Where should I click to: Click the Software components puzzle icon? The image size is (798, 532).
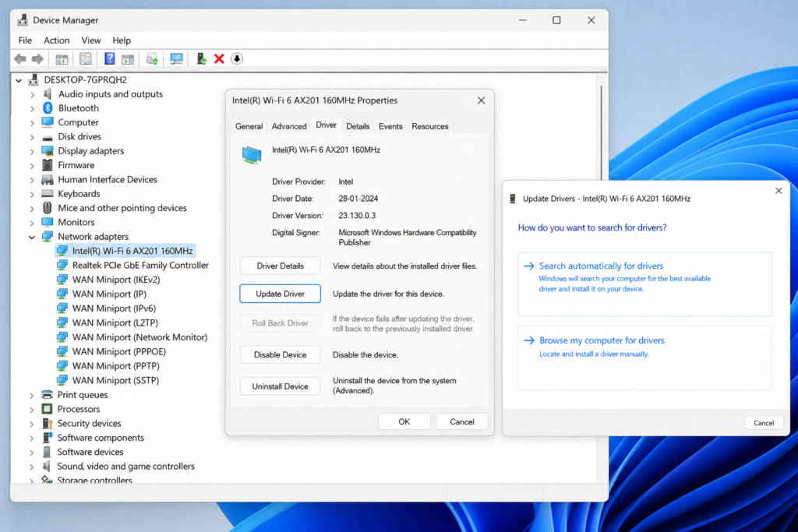48,438
